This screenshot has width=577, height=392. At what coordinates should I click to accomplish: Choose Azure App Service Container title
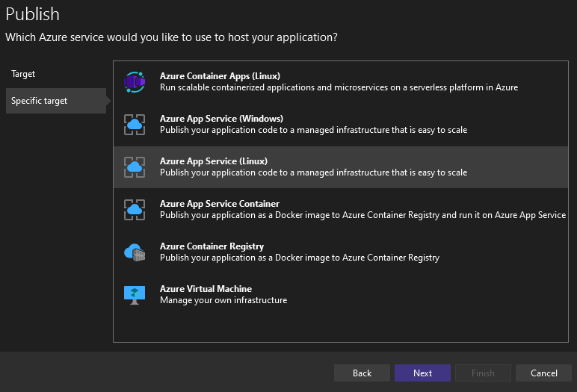[220, 204]
